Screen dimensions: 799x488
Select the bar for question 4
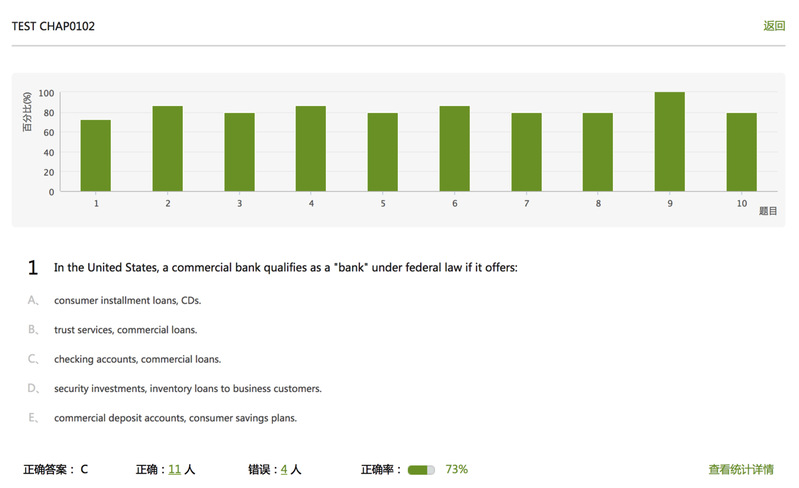point(311,149)
